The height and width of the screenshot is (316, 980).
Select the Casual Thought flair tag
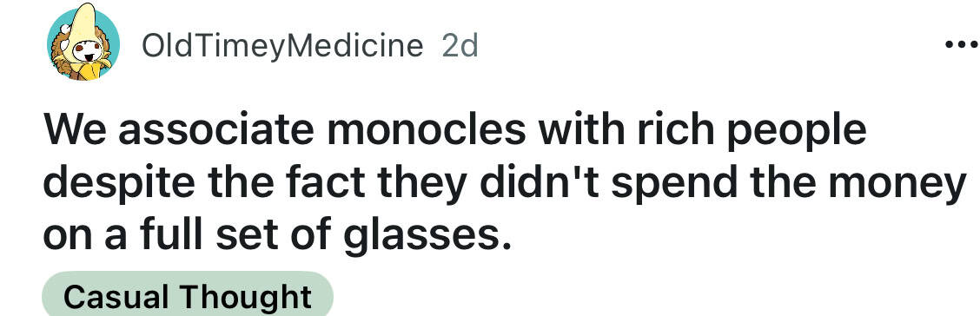(188, 296)
